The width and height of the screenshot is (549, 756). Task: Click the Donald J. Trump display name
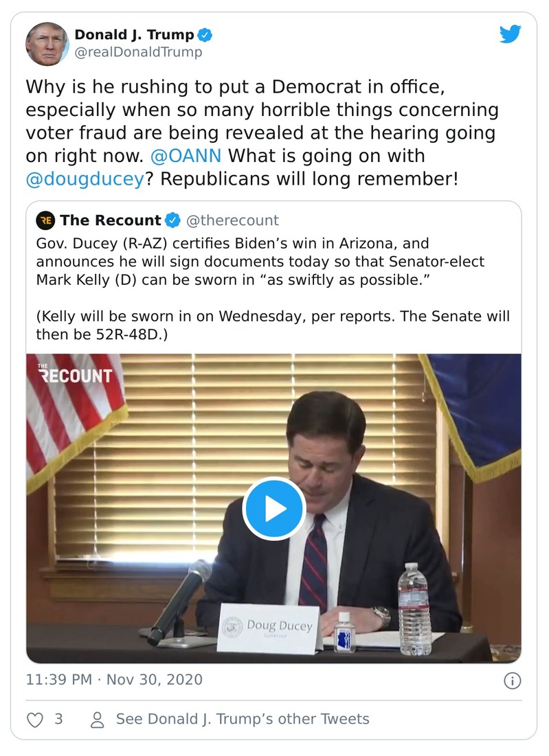coord(134,34)
